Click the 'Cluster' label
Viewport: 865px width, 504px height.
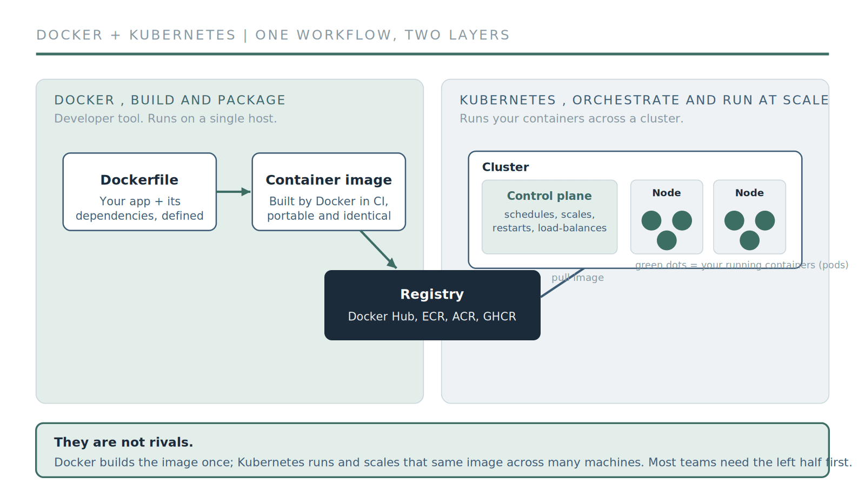click(505, 167)
